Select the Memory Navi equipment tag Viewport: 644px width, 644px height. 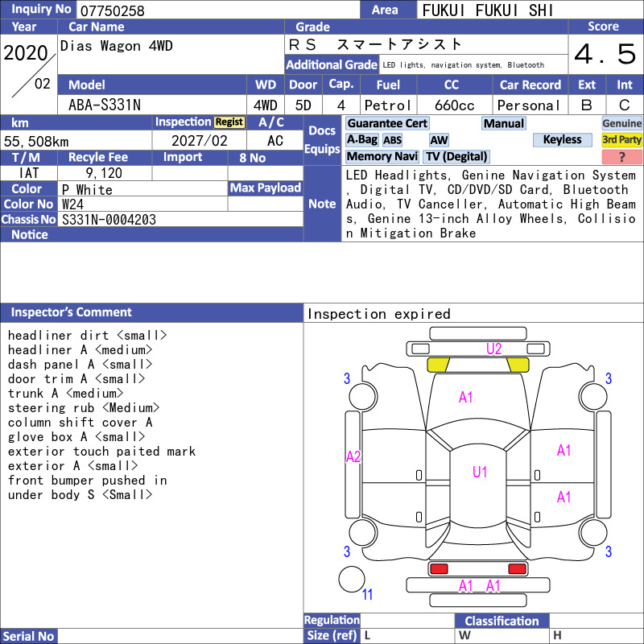[382, 156]
